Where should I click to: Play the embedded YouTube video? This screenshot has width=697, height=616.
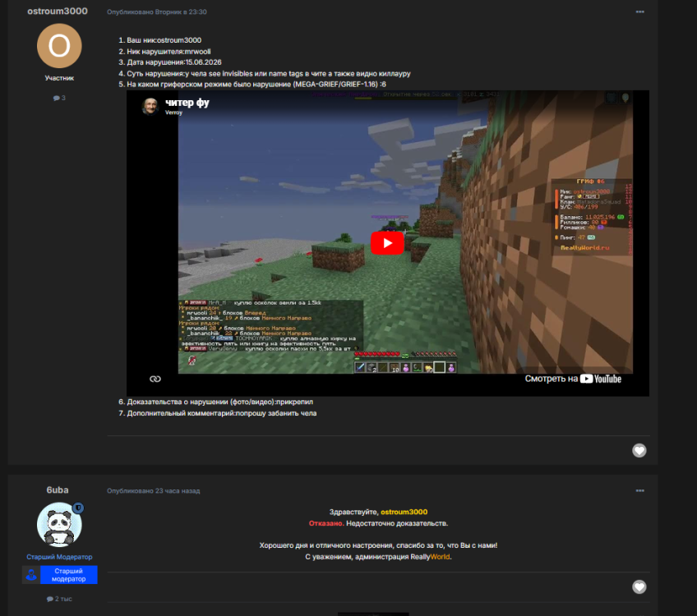[x=387, y=243]
